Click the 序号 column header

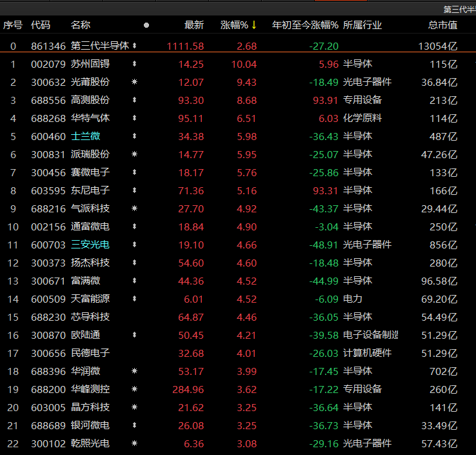pos(13,25)
